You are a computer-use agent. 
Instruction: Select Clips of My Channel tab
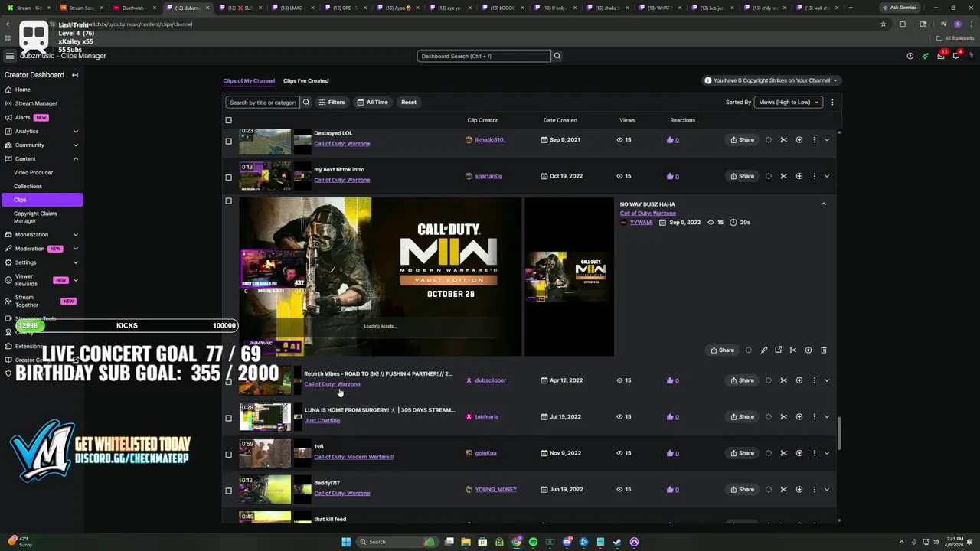[x=249, y=80]
